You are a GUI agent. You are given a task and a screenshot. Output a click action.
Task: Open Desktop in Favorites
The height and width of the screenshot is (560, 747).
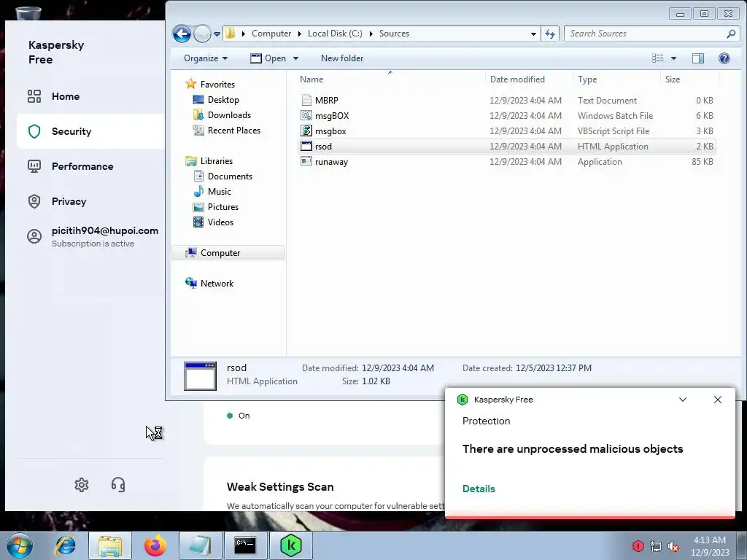(223, 99)
